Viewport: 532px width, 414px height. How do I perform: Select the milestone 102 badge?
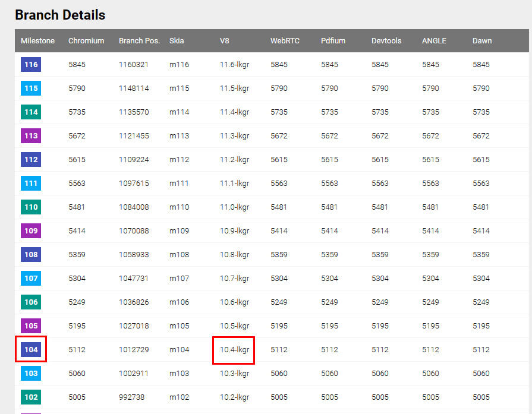point(31,397)
